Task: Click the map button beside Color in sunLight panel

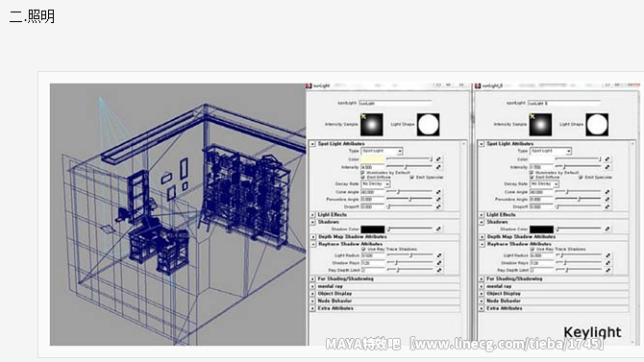Action: point(438,159)
